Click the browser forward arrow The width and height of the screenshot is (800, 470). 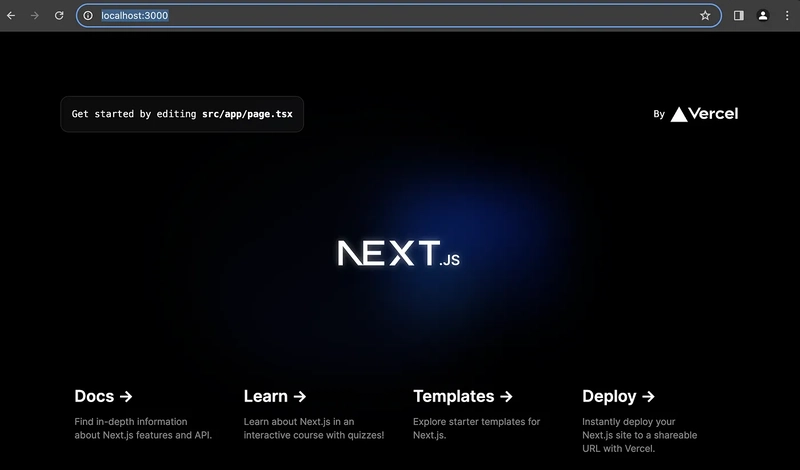(x=35, y=15)
